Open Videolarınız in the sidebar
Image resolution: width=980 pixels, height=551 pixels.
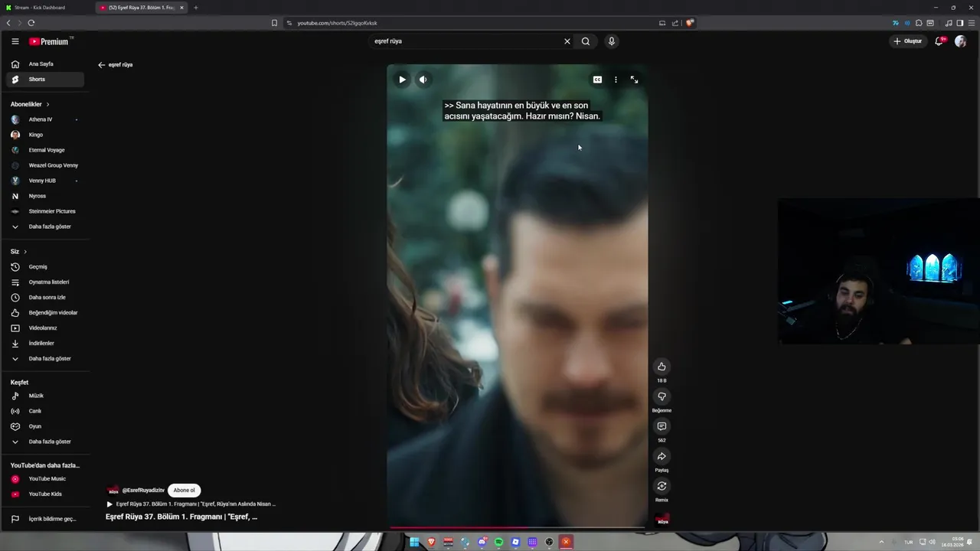coord(46,328)
